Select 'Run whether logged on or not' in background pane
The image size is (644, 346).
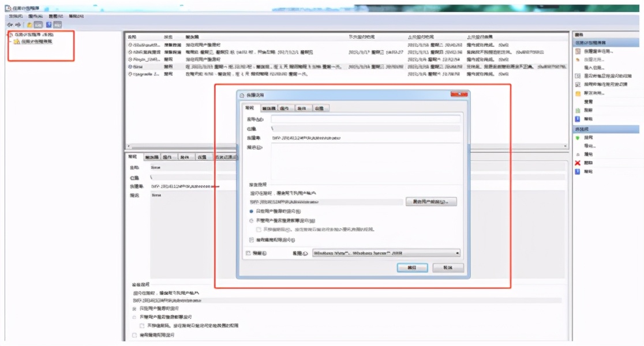(x=134, y=317)
